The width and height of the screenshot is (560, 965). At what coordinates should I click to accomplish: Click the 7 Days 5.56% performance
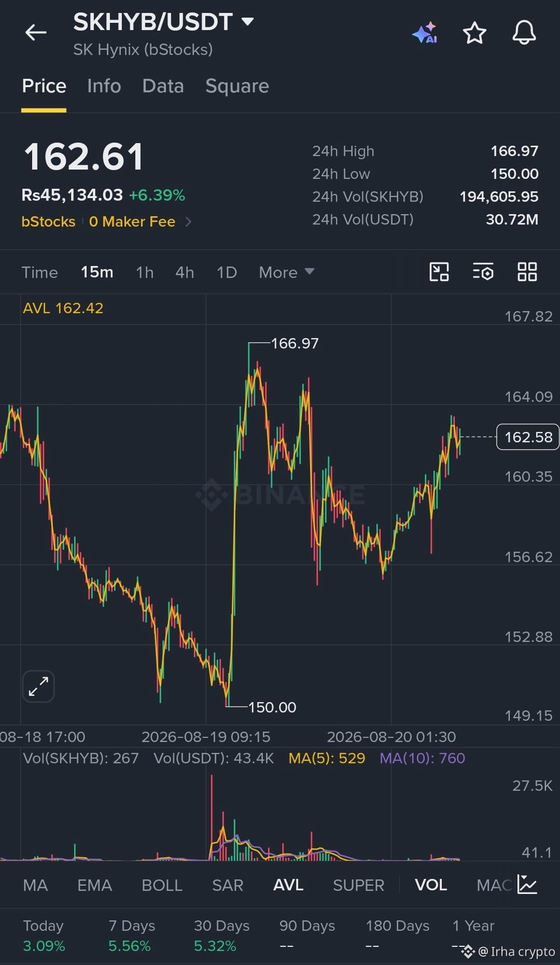(132, 935)
